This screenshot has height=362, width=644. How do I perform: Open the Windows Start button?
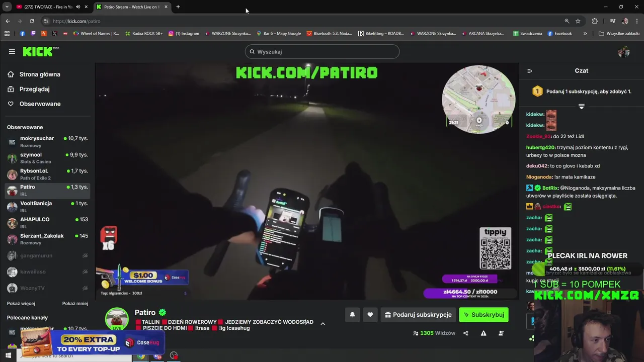tap(8, 355)
